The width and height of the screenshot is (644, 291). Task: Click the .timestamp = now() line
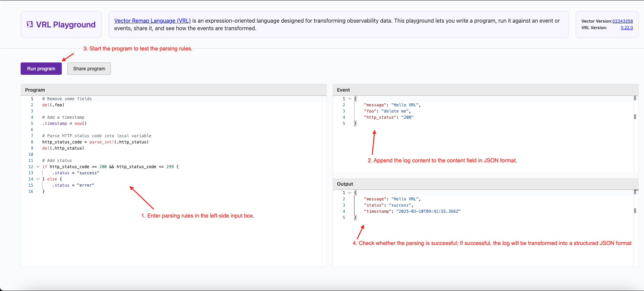click(65, 124)
